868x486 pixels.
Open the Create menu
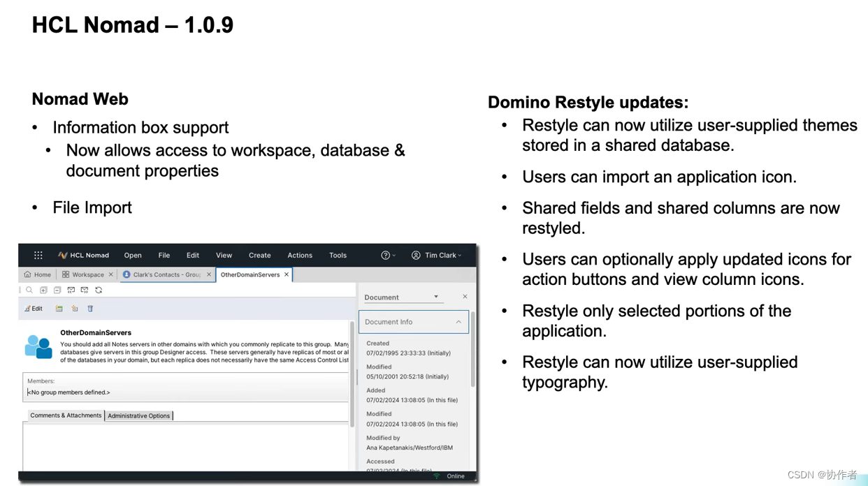pyautogui.click(x=259, y=256)
